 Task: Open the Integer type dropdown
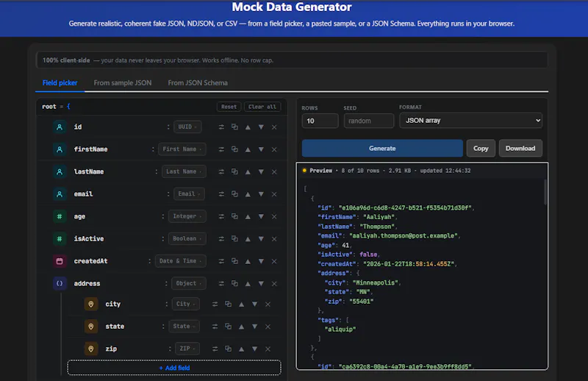187,216
